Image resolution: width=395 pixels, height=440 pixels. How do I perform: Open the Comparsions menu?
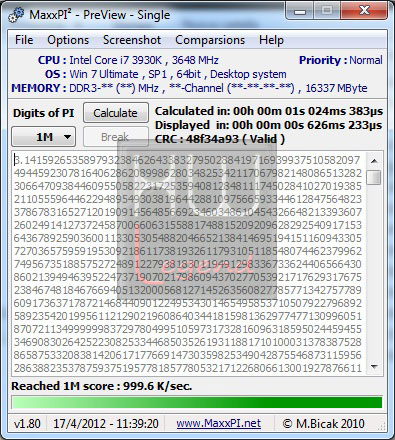tap(210, 40)
